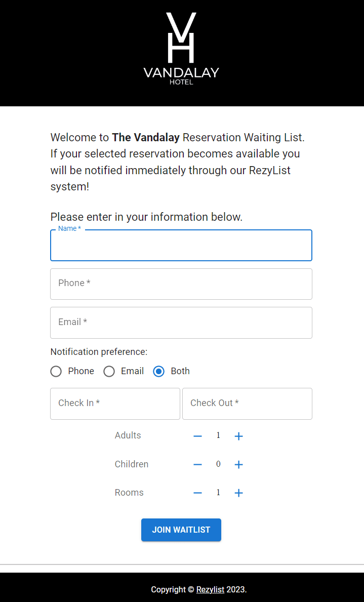Click the Rooms count value

(x=218, y=493)
